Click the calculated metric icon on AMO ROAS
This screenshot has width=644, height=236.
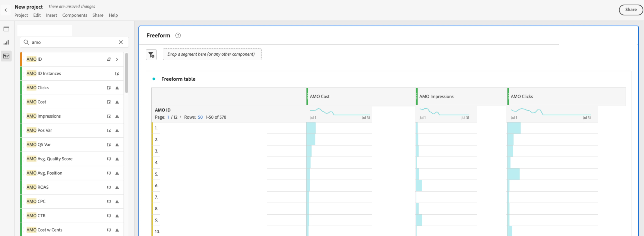point(109,187)
